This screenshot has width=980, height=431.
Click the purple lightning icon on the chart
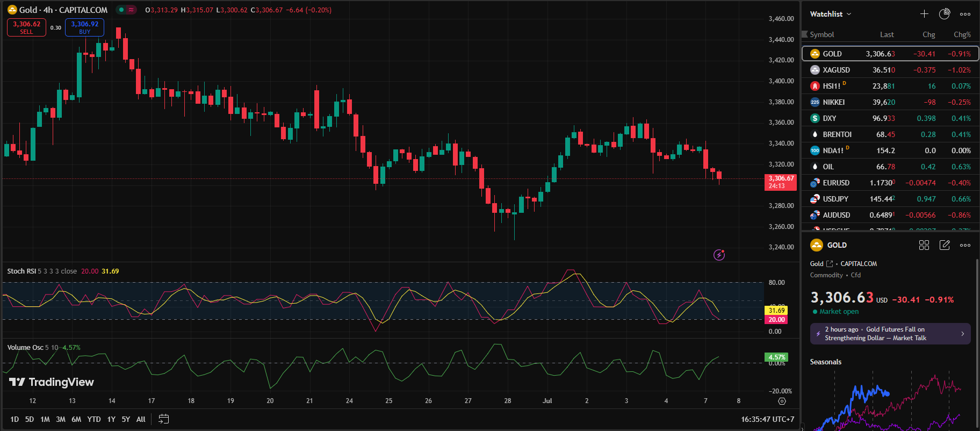719,255
